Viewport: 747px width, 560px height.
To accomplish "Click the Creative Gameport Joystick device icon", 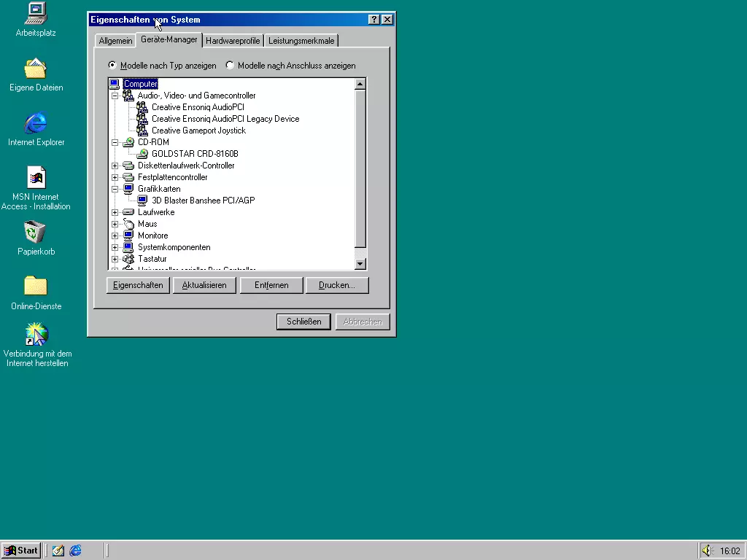I will (142, 131).
